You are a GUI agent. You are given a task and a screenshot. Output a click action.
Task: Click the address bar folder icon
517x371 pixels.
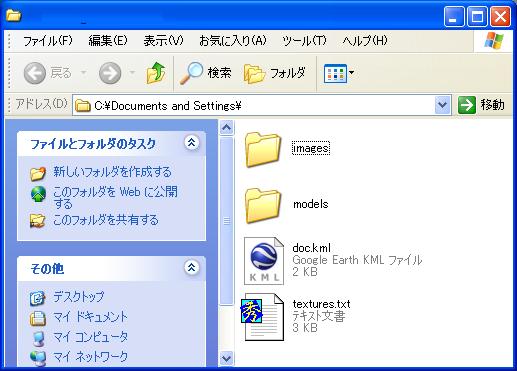(83, 106)
